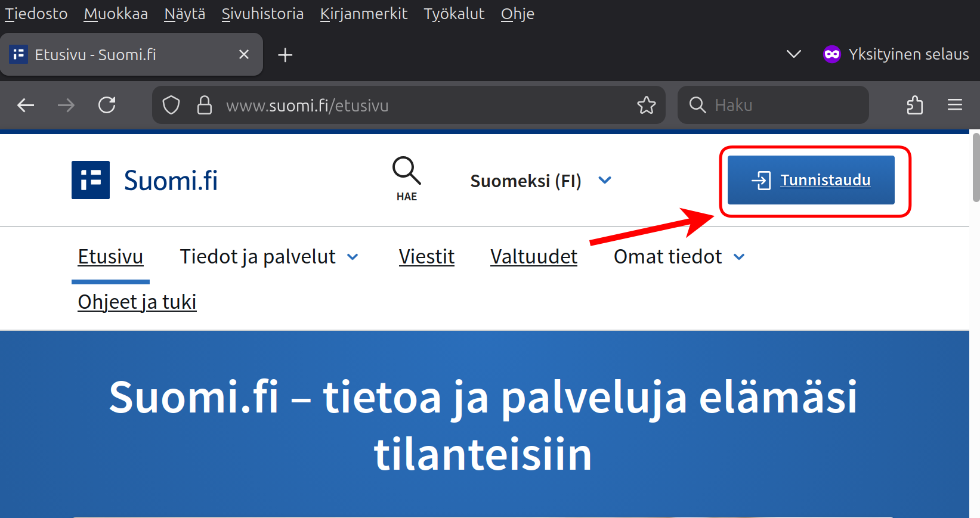
Task: Open the Firefox hamburger application menu
Action: (954, 106)
